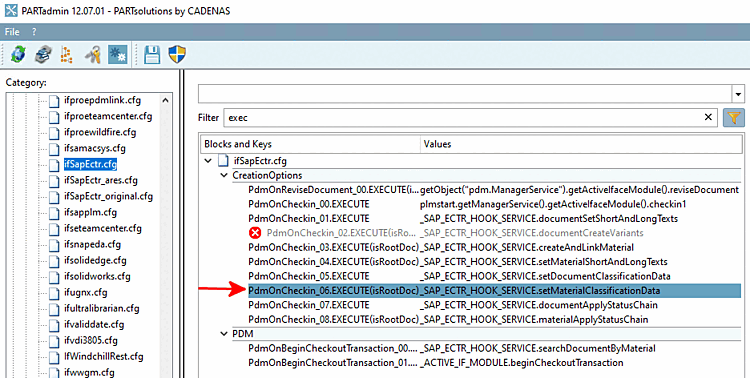
Task: Clear filter text with the X button
Action: (708, 117)
